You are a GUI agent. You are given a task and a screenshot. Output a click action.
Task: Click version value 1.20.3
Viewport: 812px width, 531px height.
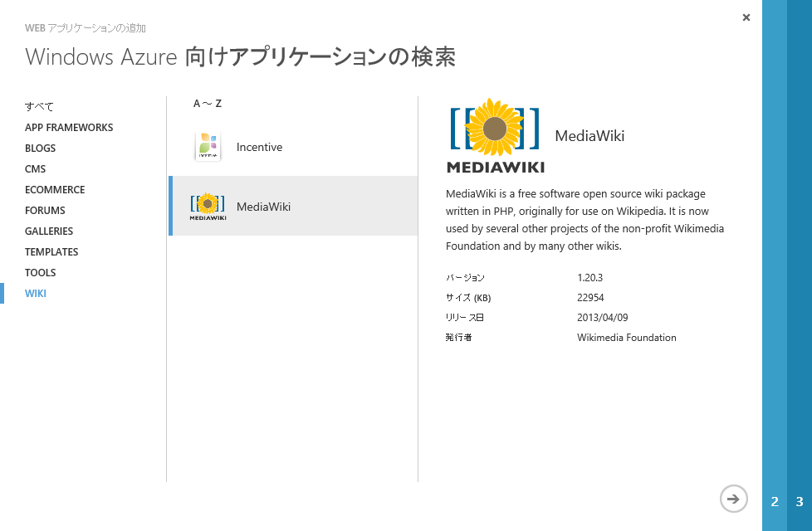tap(589, 277)
